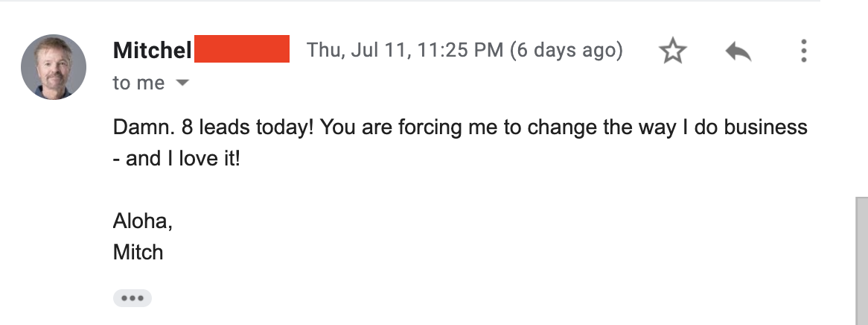Click the "Mitch" signature text
Screen dimensions: 868x325
pos(138,253)
